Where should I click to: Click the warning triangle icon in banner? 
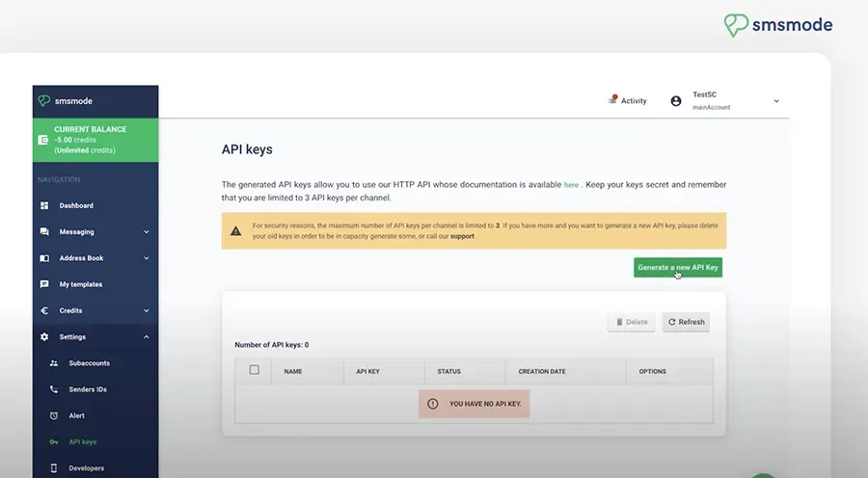click(236, 230)
